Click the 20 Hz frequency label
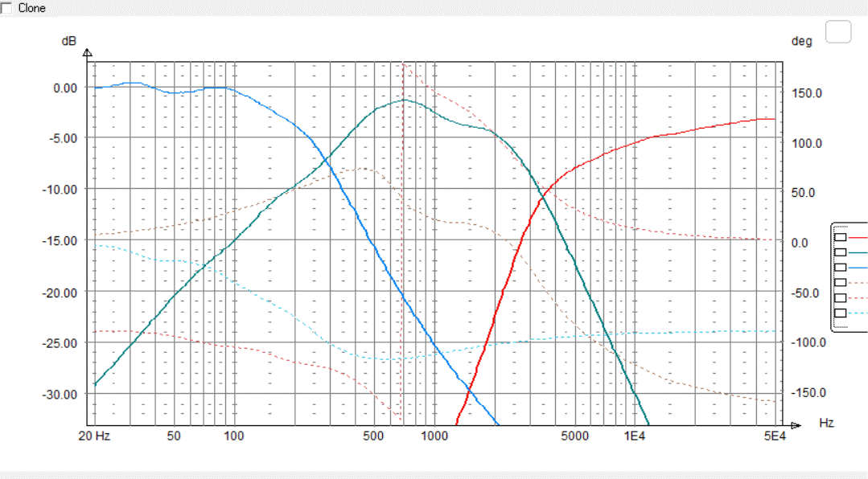 94,436
